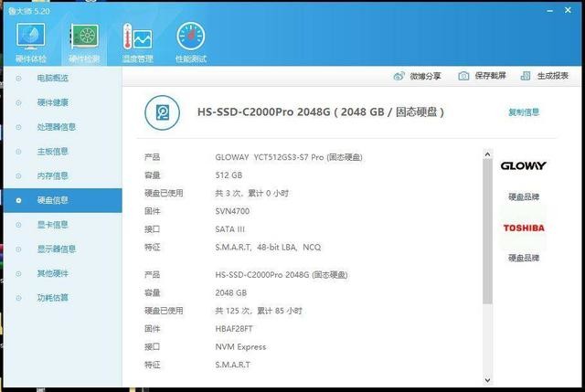Switch to the 硬件检测 hardware detection tab
Screen dimensions: 585x392
[x=84, y=43]
